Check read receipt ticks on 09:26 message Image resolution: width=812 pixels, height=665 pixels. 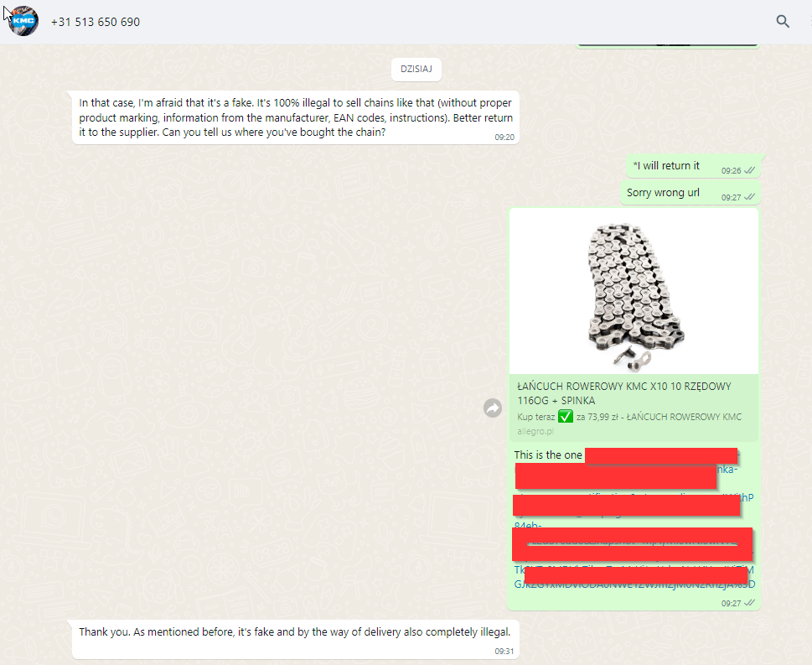pyautogui.click(x=749, y=170)
